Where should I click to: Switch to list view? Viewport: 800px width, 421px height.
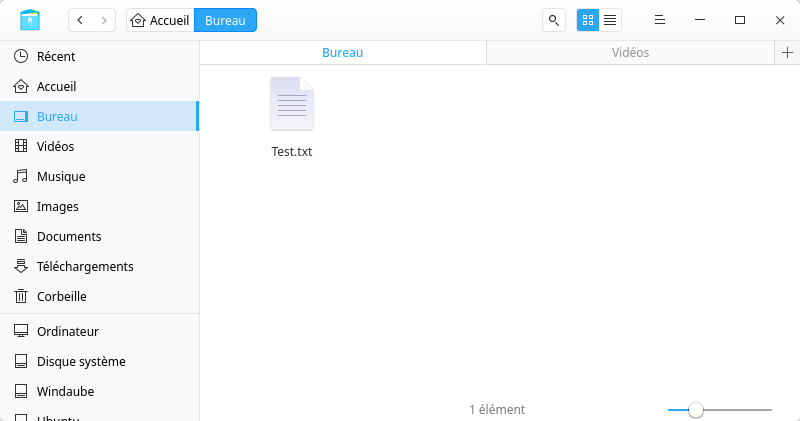coord(610,20)
